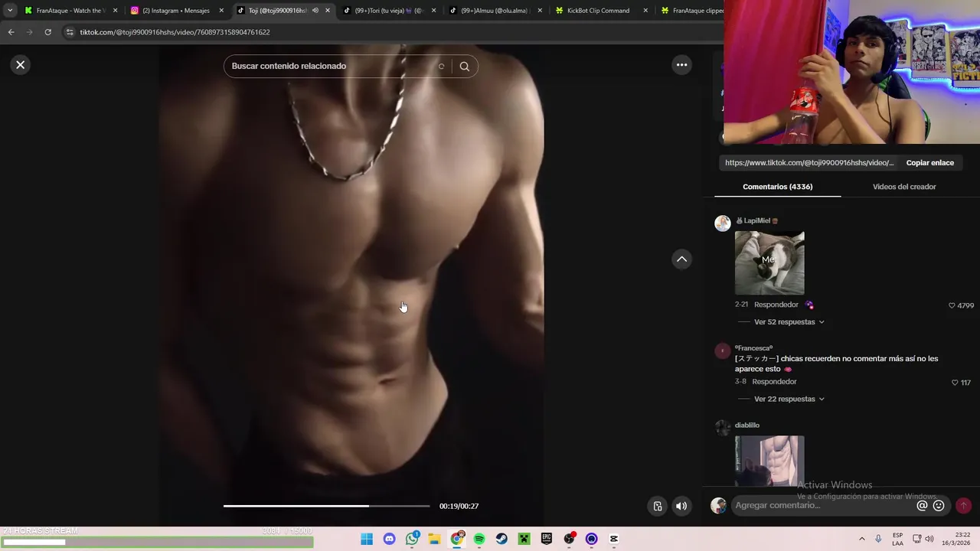The image size is (980, 551).
Task: Open diablillo's username link
Action: click(x=747, y=425)
